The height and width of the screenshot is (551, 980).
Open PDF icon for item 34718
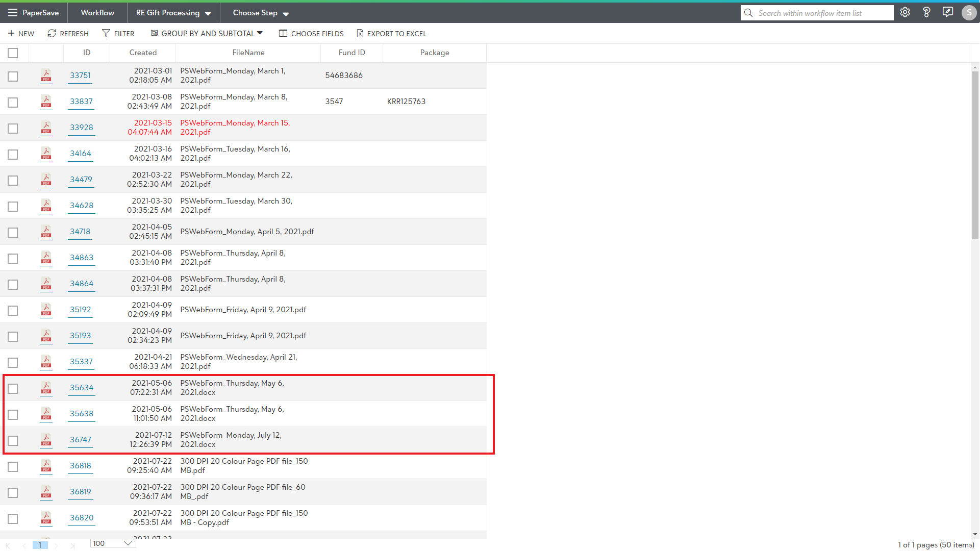coord(46,232)
